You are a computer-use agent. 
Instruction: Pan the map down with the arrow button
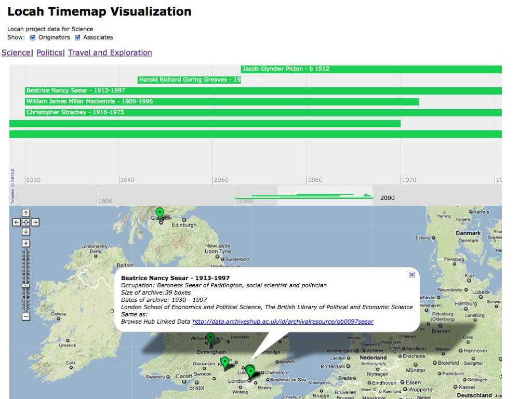click(x=26, y=232)
